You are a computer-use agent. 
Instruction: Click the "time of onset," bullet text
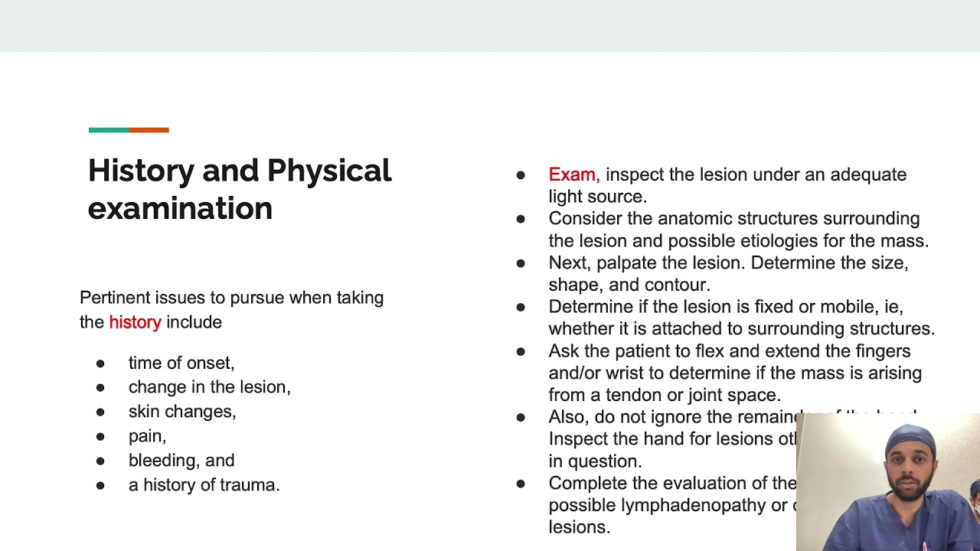181,363
